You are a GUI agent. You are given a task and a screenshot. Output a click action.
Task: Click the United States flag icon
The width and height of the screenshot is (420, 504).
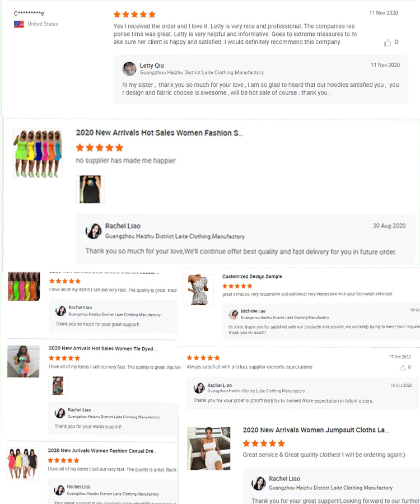click(19, 24)
